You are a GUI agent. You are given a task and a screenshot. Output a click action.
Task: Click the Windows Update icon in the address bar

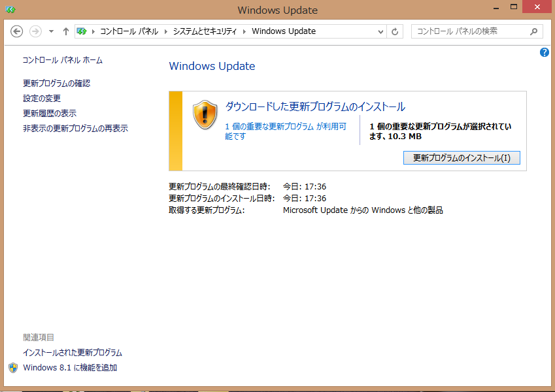(x=82, y=31)
